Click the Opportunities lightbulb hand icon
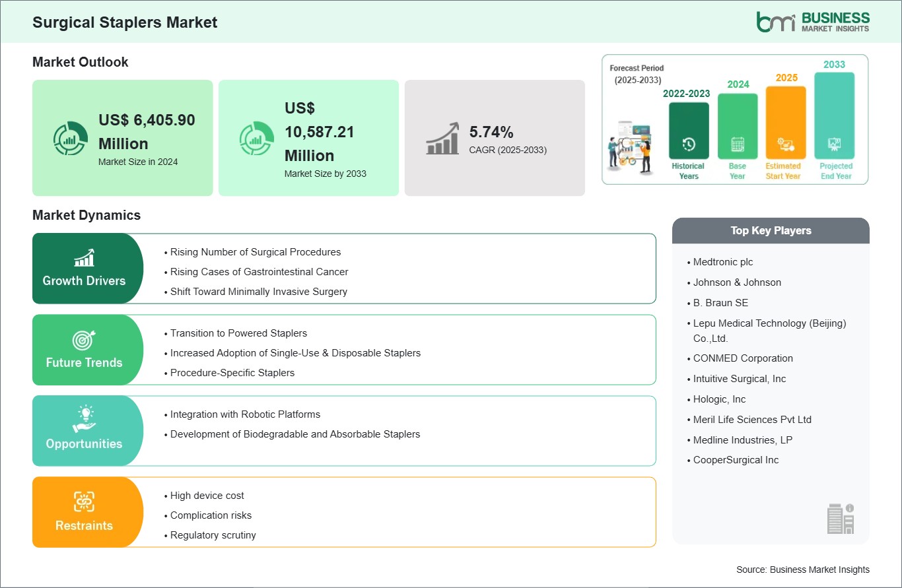902x588 pixels. click(x=84, y=419)
